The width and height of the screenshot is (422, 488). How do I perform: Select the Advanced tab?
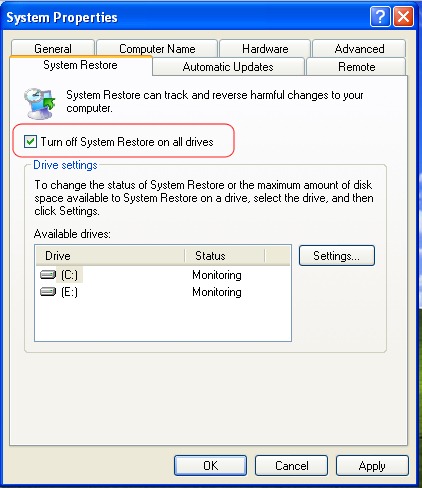[x=359, y=49]
